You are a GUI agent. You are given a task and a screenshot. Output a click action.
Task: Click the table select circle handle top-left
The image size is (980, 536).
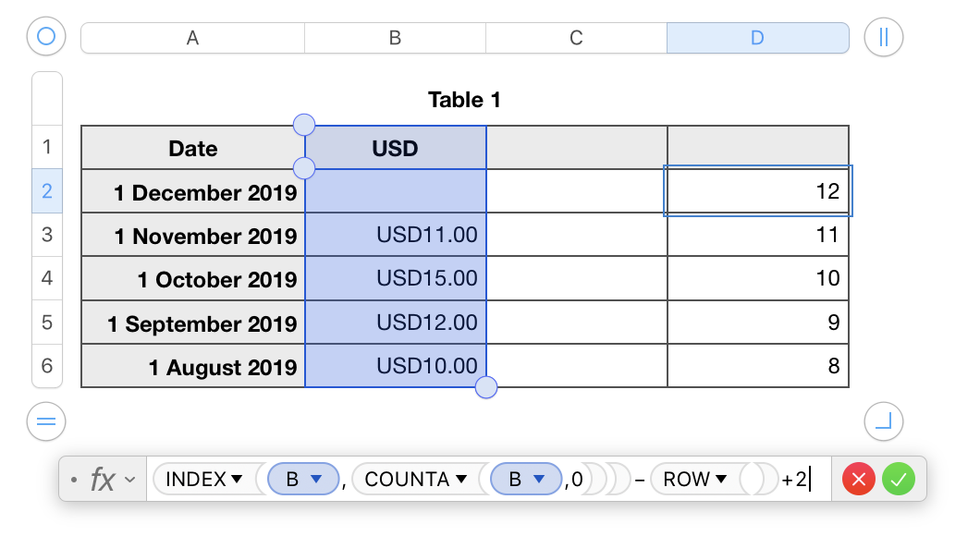coord(46,37)
